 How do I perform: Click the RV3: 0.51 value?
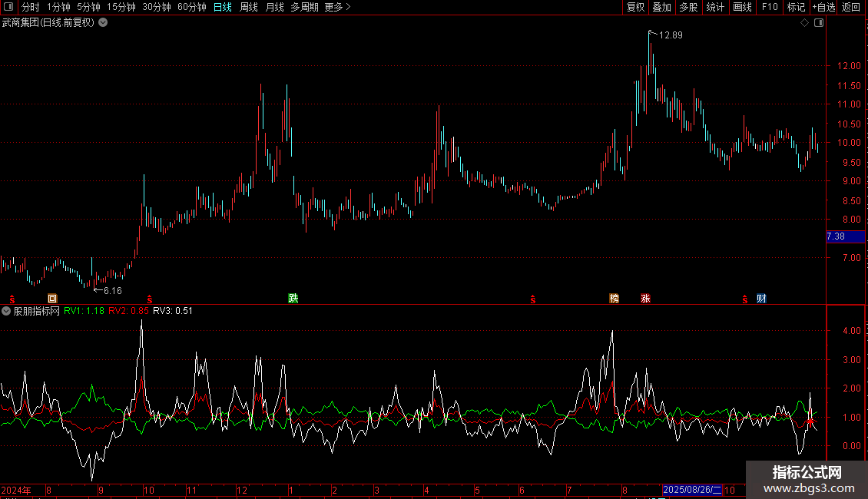173,311
